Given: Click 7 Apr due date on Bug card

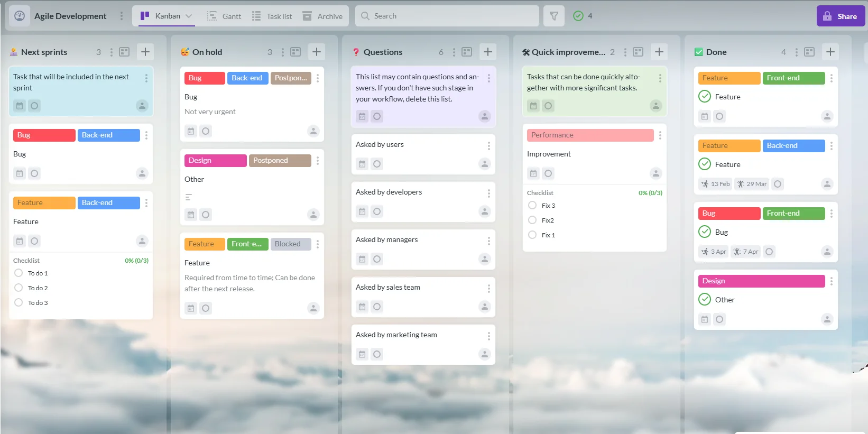Looking at the screenshot, I should 746,252.
